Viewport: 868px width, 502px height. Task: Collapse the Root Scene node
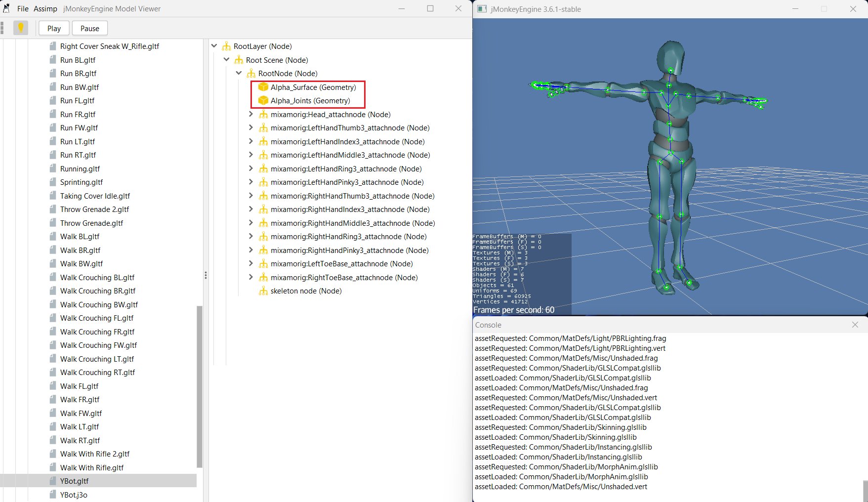227,60
